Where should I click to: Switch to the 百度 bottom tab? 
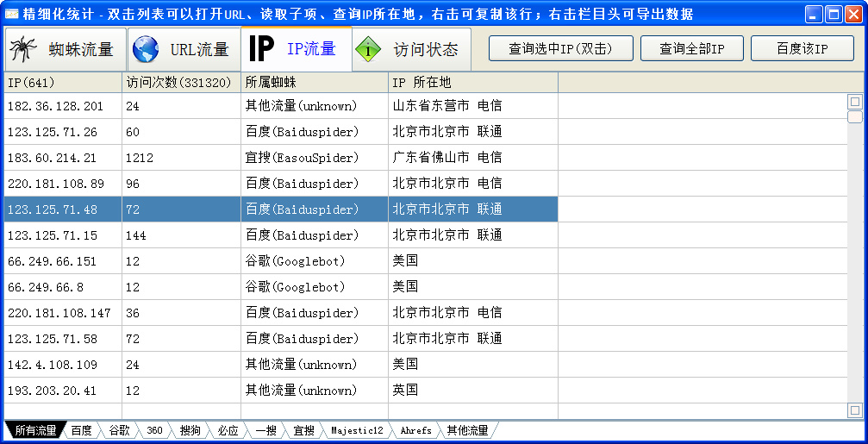pos(82,430)
